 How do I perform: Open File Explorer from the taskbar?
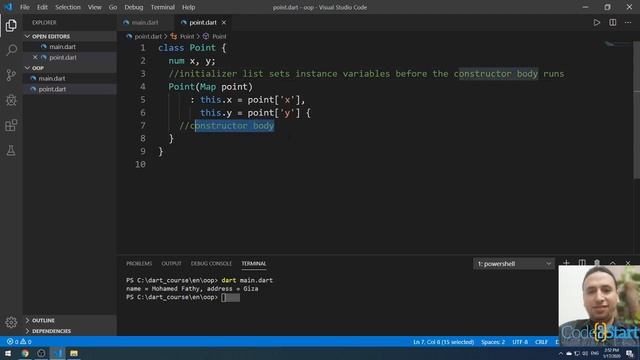point(74,353)
